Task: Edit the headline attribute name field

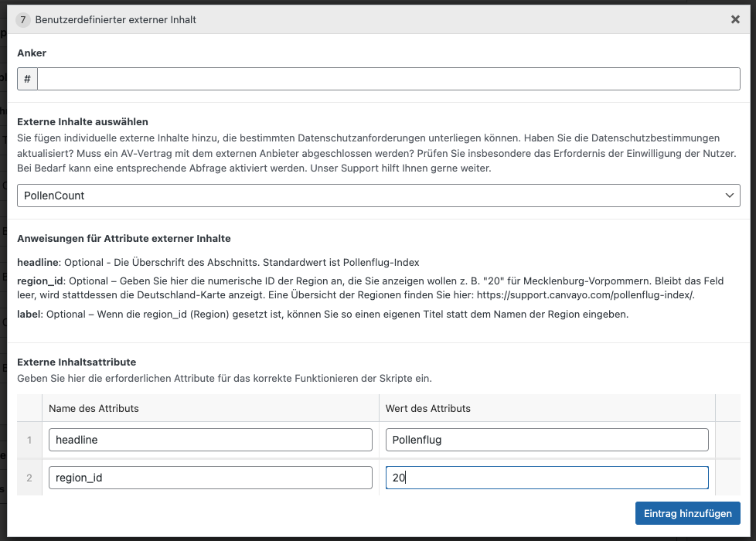Action: coord(209,440)
